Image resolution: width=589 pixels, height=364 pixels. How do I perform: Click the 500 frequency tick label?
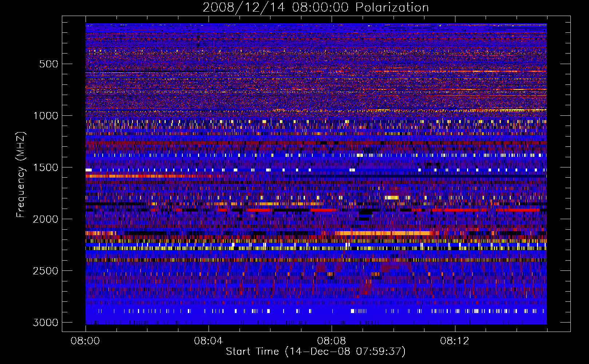[48, 64]
